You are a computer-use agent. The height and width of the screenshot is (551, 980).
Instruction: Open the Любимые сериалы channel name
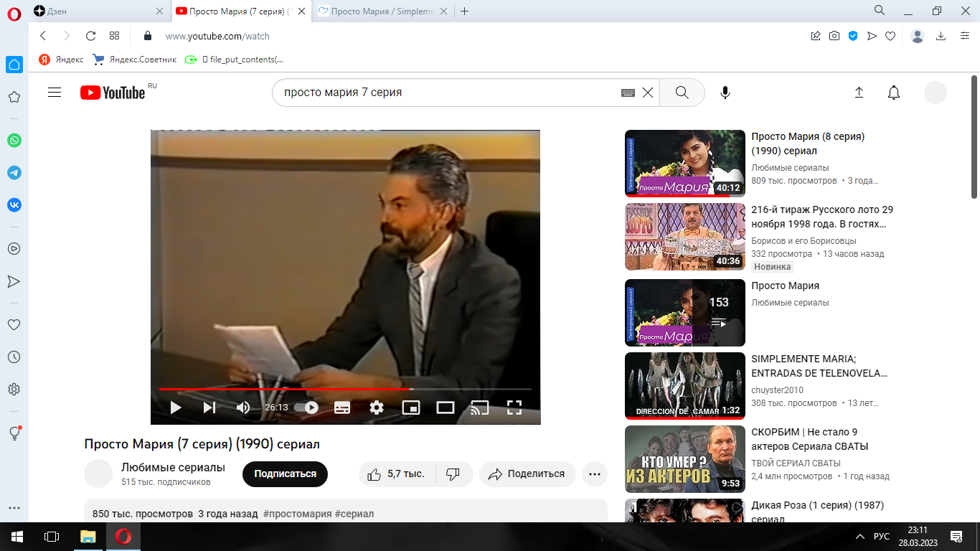[173, 468]
